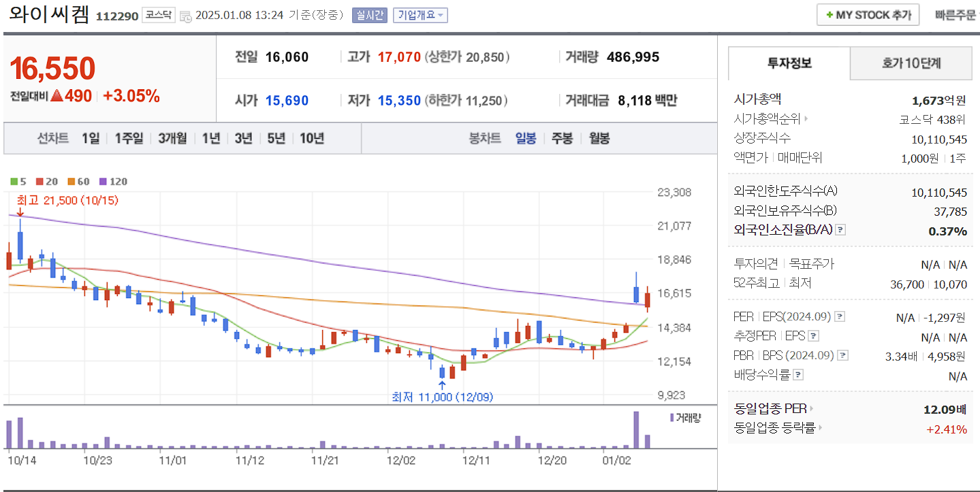Open the 기업개요 dropdown
This screenshot has width=980, height=492.
click(421, 15)
